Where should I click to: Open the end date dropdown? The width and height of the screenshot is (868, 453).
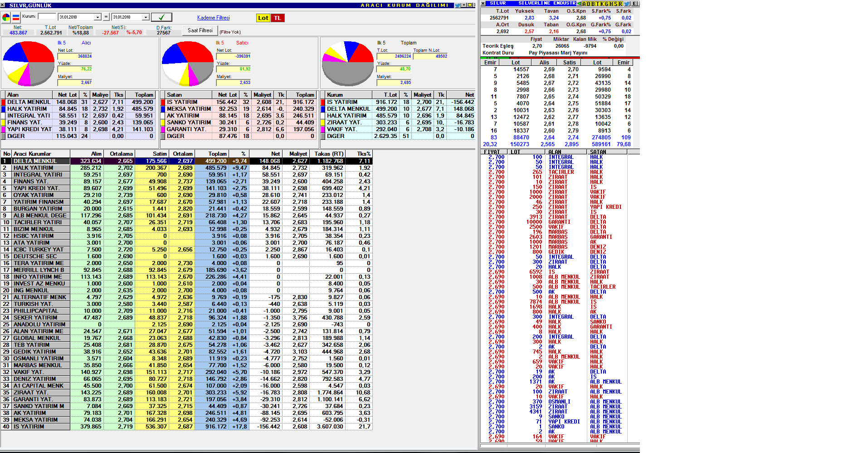(x=146, y=17)
